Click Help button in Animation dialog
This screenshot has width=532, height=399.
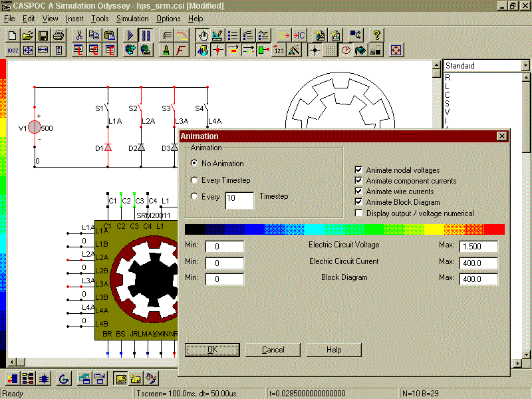[334, 350]
